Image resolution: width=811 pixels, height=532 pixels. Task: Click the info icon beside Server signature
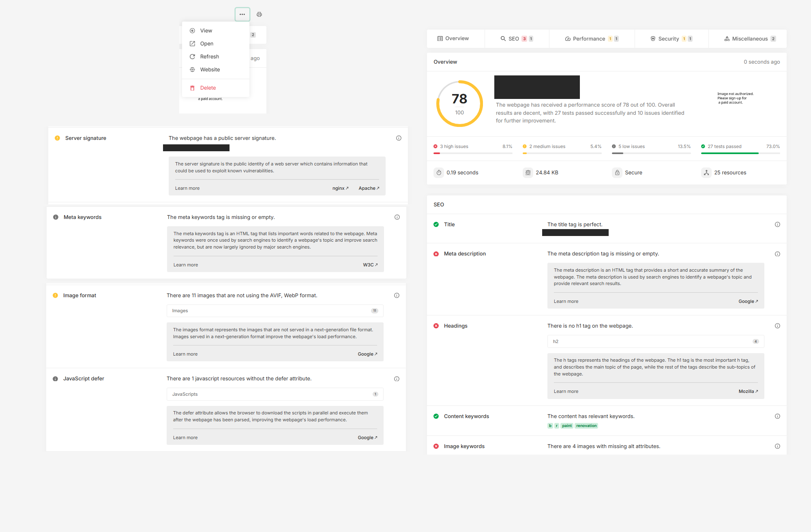pos(399,138)
